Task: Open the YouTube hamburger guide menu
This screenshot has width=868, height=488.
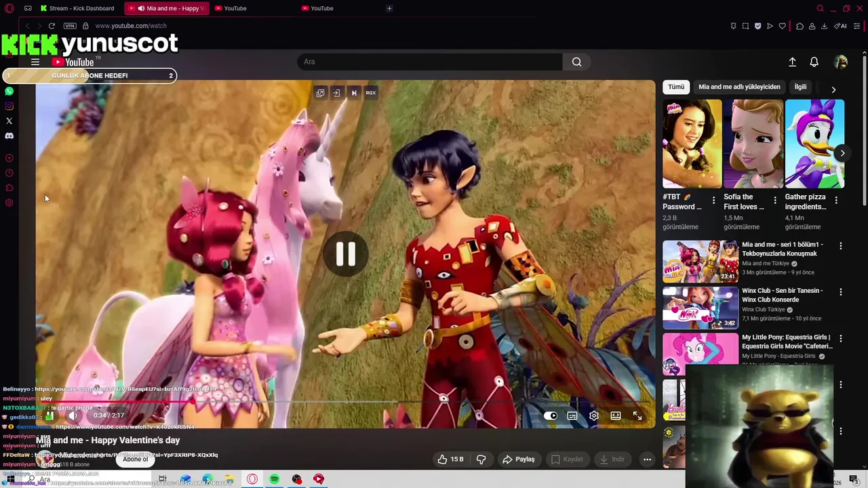Action: click(x=35, y=62)
